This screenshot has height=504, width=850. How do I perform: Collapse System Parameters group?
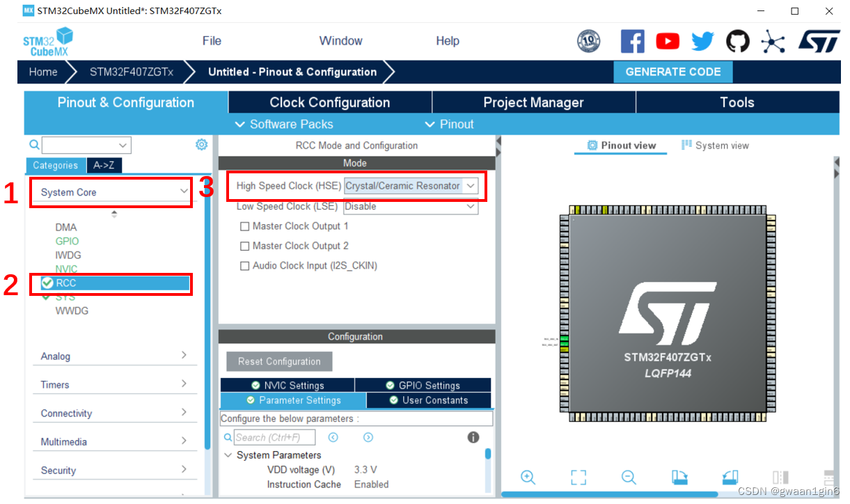click(x=228, y=455)
